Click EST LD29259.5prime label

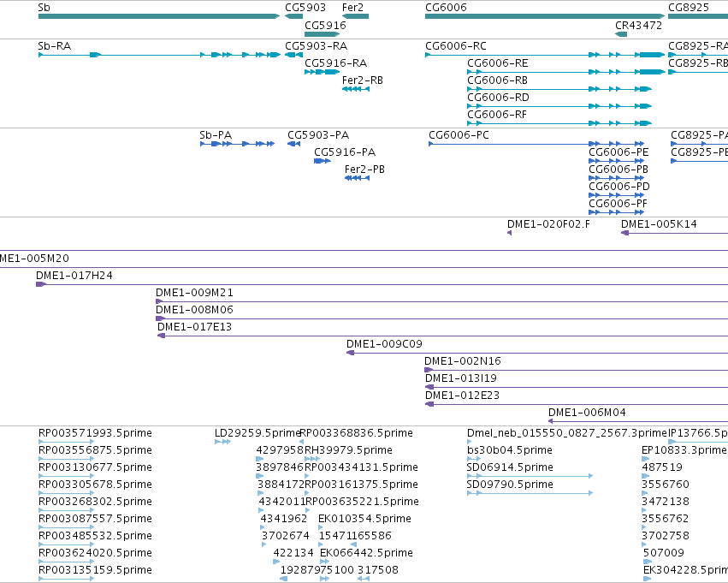click(x=257, y=433)
